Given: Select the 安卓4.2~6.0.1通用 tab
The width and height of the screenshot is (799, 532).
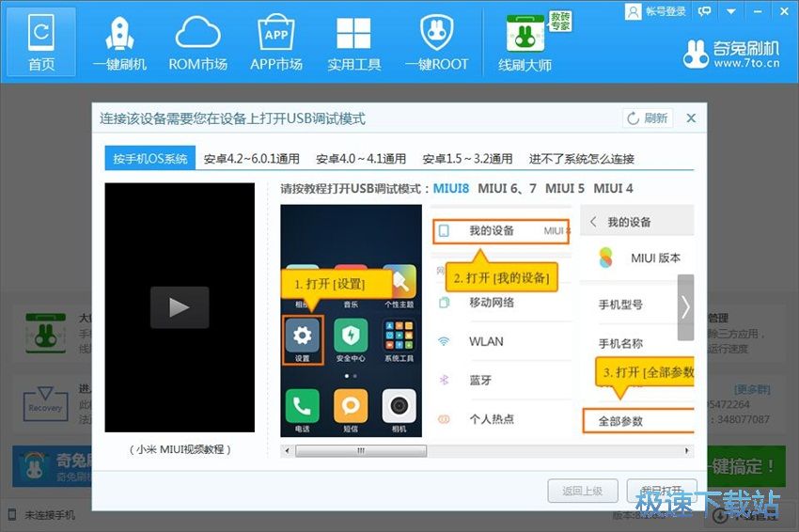Looking at the screenshot, I should [x=252, y=159].
